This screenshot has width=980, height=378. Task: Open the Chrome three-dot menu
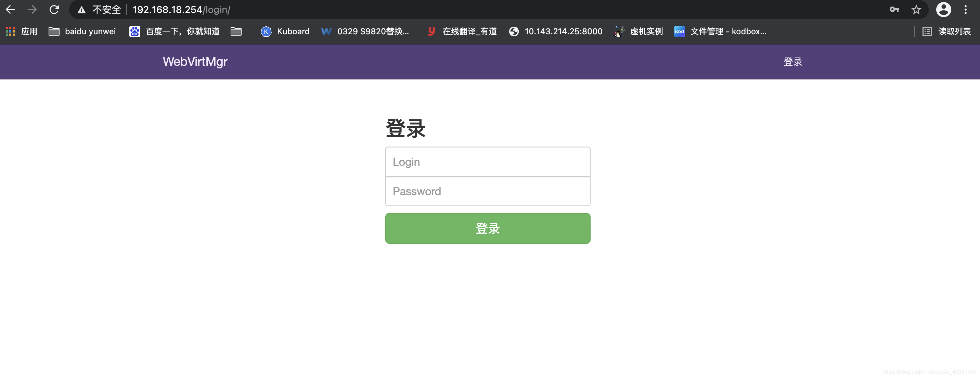[966, 10]
